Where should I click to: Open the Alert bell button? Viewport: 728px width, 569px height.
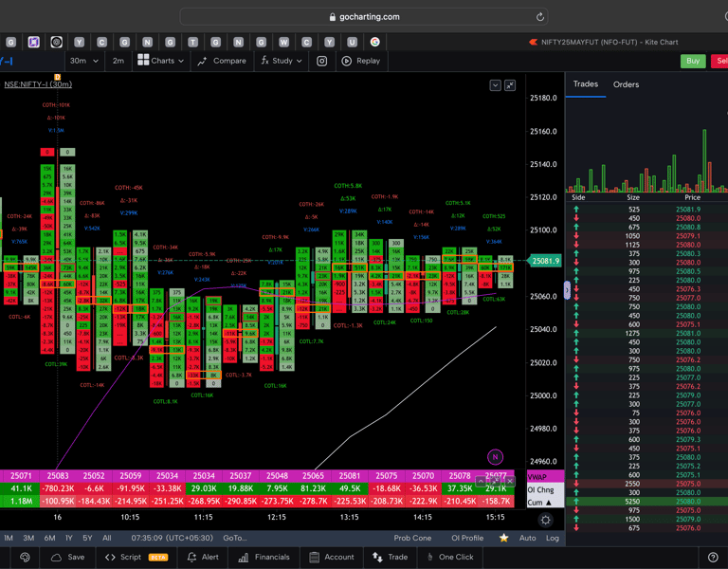[203, 557]
